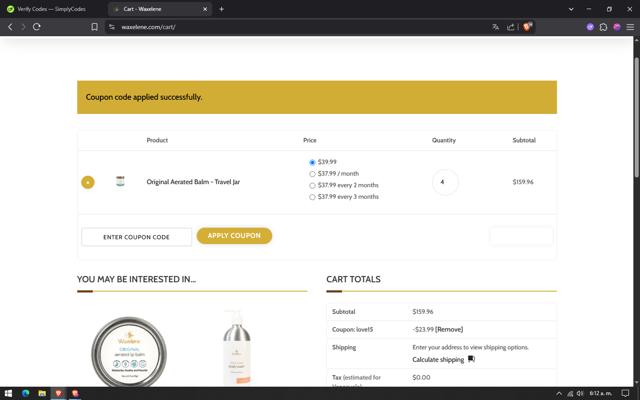Open the tab search dropdown chevron

571,9
